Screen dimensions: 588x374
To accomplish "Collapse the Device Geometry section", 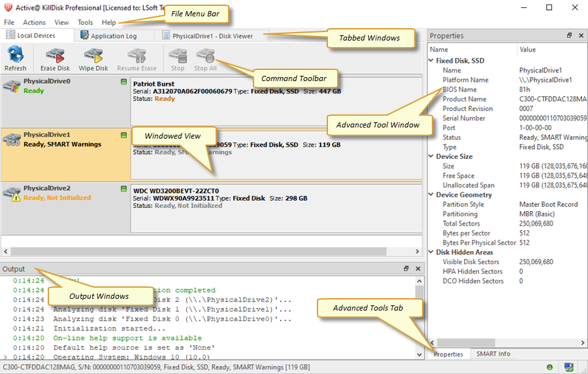I will (431, 195).
